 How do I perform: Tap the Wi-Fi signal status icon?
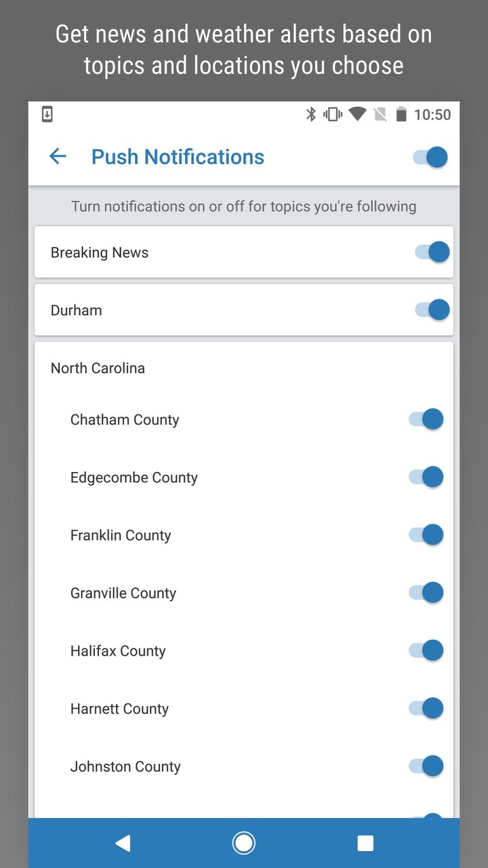357,115
